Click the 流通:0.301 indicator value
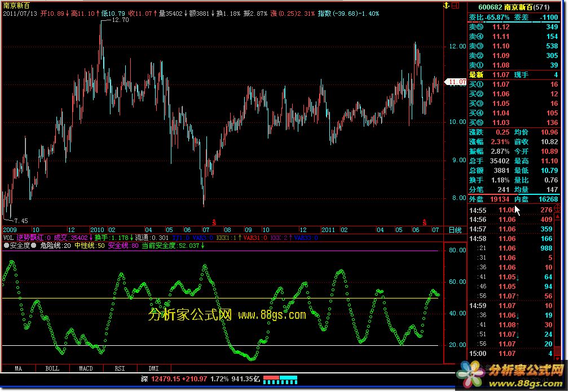Image resolution: width=569 pixels, height=392 pixels. [x=152, y=238]
